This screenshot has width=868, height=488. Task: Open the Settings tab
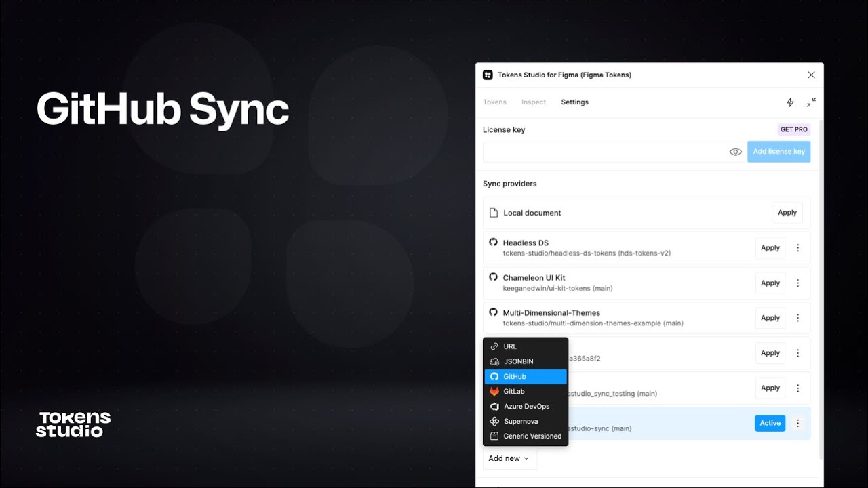(574, 102)
